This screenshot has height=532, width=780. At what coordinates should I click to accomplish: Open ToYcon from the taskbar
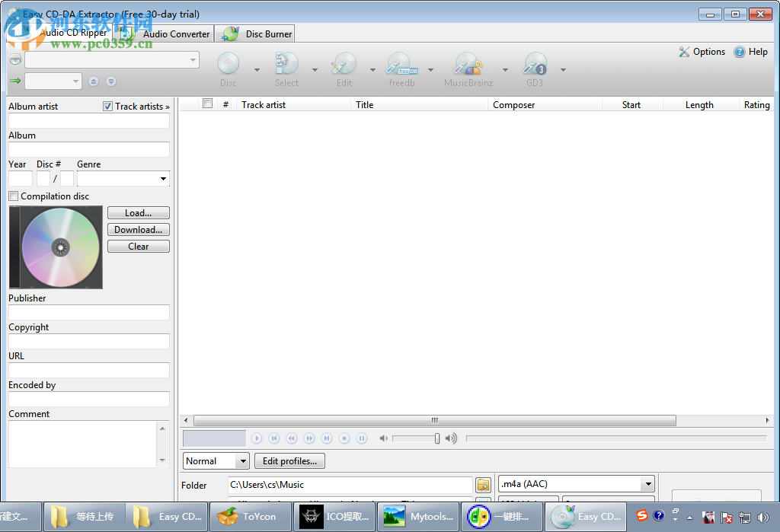pyautogui.click(x=251, y=517)
